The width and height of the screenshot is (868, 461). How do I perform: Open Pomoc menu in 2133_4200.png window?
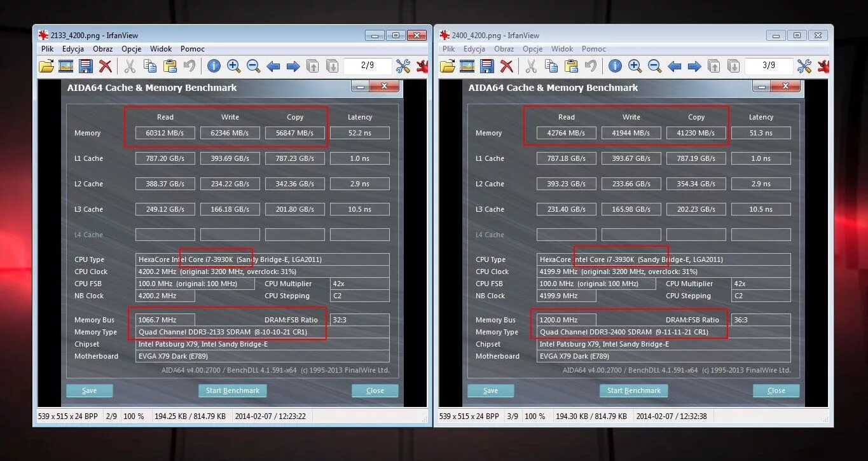[193, 49]
